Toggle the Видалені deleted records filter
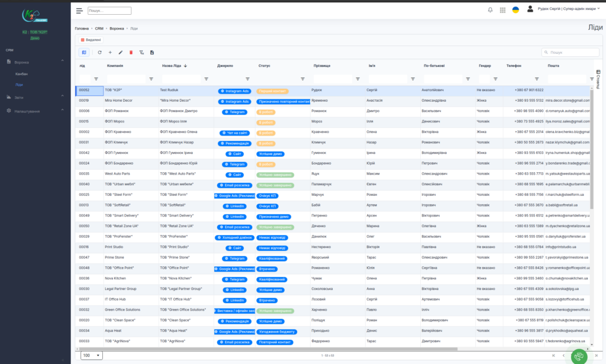Viewport: 606px width, 364px height. click(91, 40)
